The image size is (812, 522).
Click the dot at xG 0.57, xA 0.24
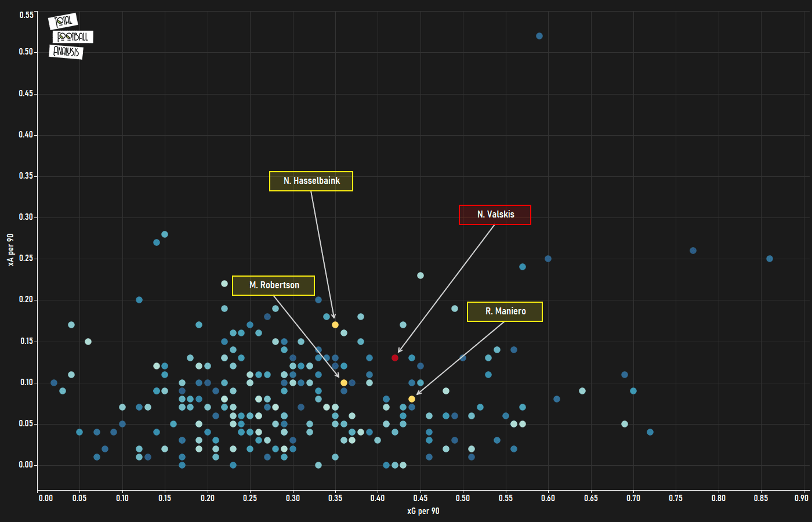click(523, 267)
